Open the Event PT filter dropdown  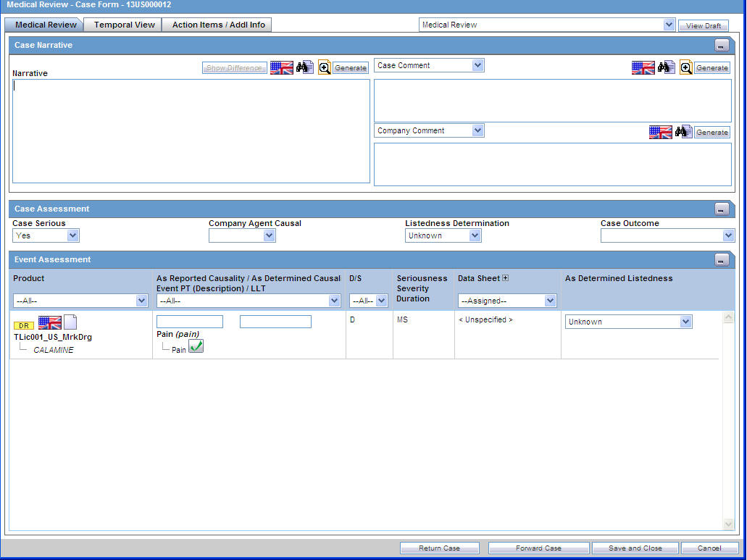click(334, 301)
